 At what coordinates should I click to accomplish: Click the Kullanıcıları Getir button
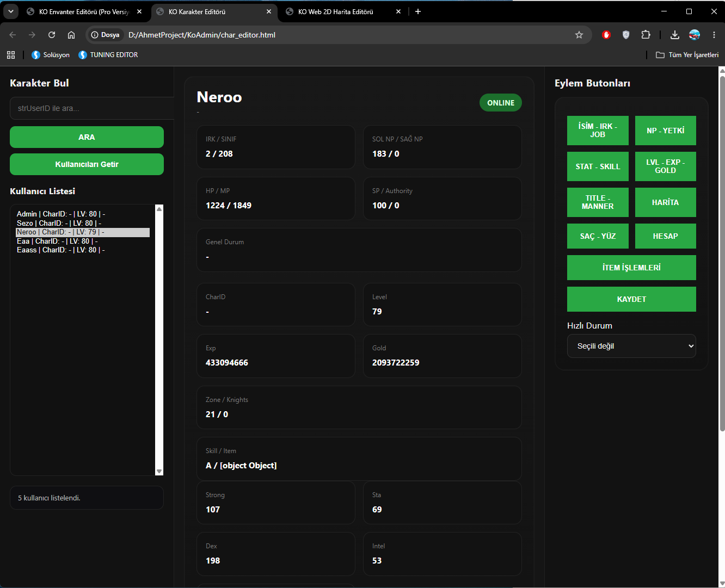87,164
